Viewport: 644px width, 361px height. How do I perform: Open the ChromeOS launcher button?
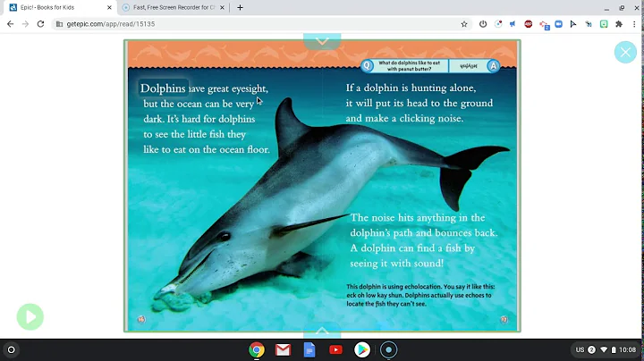(12, 349)
